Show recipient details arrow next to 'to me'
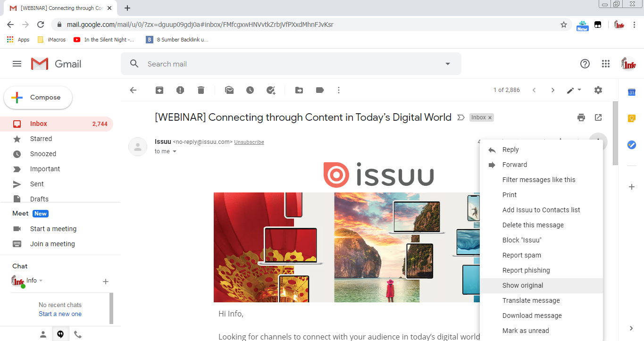Screen dimensions: 644x341 (x=175, y=151)
